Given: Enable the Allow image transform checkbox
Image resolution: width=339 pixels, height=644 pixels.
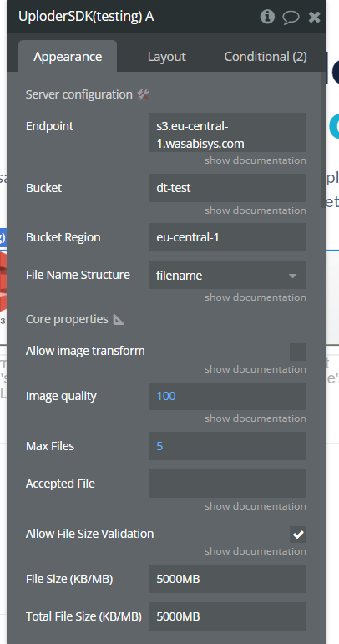Looking at the screenshot, I should 298,352.
